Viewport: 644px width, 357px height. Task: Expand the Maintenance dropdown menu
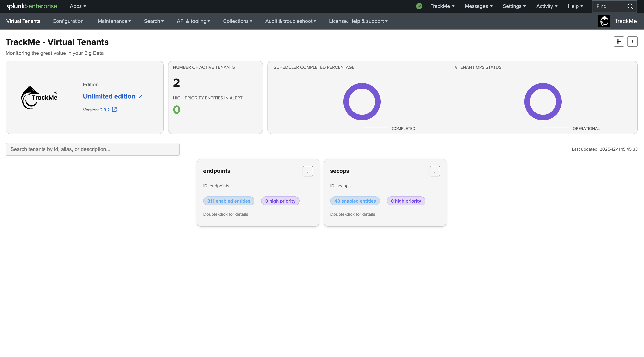[x=114, y=21]
